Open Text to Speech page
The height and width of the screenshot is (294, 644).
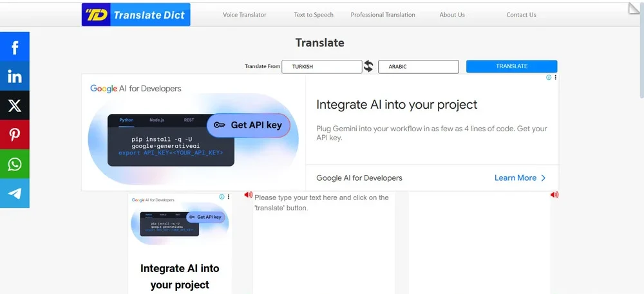click(314, 15)
